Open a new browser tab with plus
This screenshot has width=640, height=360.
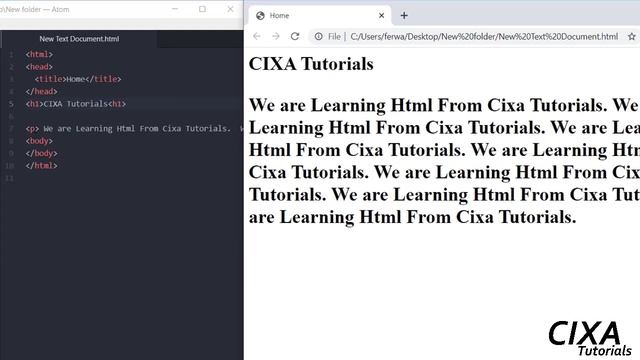(404, 16)
